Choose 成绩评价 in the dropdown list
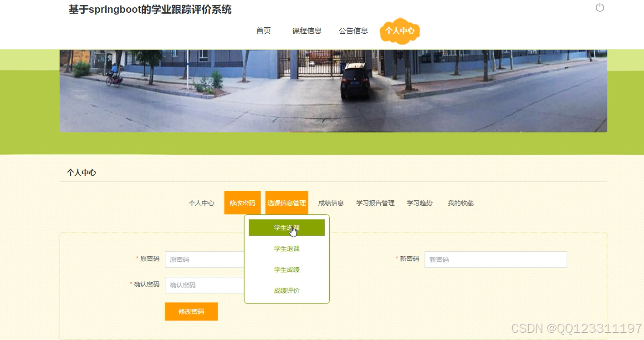Screen dimensions: 644x340 point(286,290)
